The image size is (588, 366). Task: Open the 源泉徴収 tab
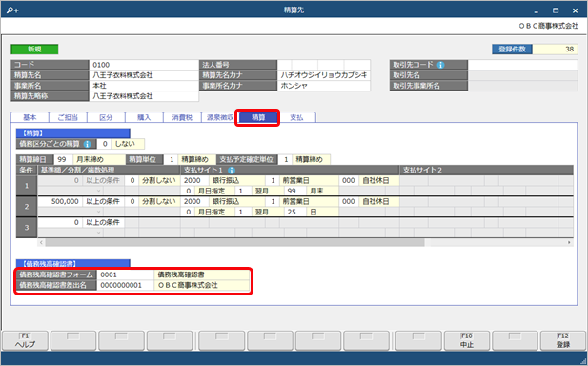(220, 117)
